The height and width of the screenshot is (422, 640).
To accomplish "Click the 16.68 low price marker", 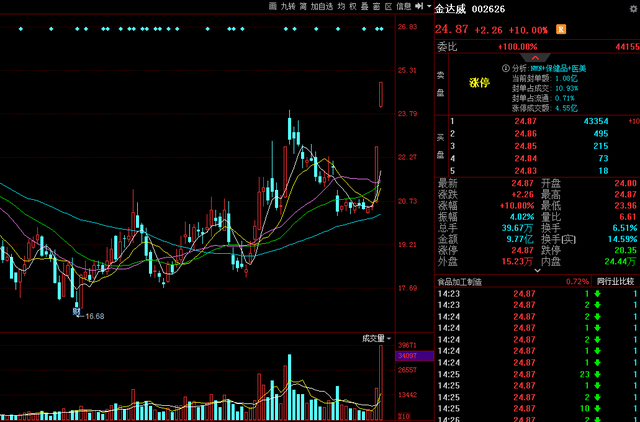I will 94,316.
